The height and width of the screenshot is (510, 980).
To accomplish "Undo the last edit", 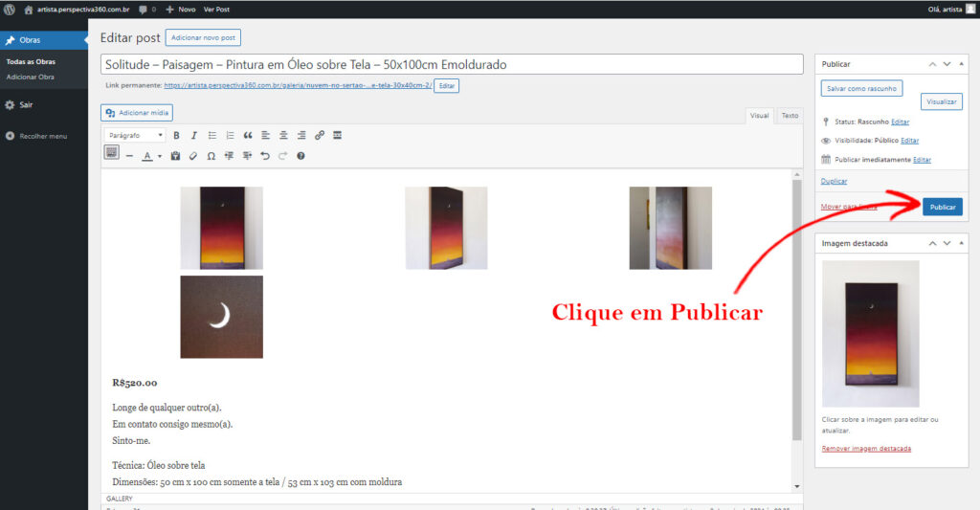I will pos(265,156).
